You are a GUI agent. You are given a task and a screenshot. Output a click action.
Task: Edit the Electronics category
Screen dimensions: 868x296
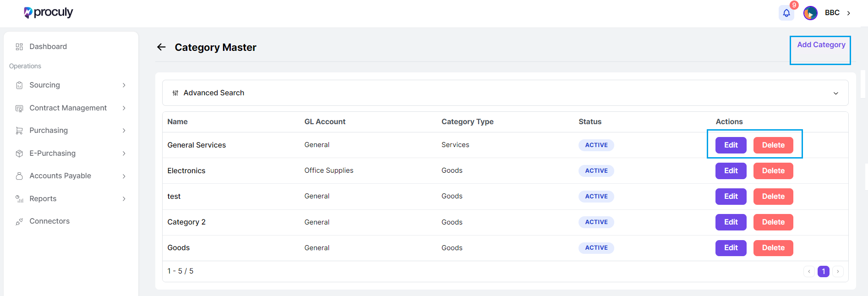(731, 171)
